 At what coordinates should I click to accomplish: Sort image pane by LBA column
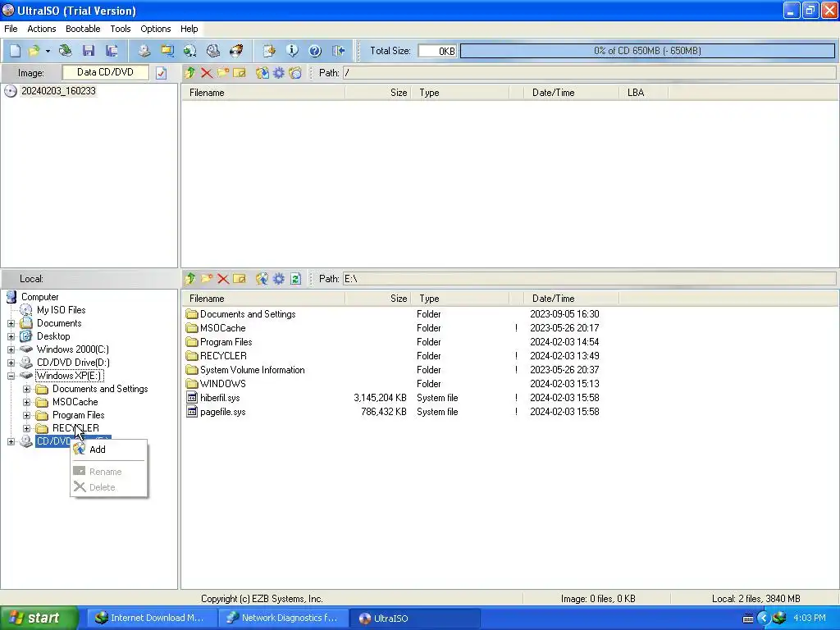tap(643, 93)
